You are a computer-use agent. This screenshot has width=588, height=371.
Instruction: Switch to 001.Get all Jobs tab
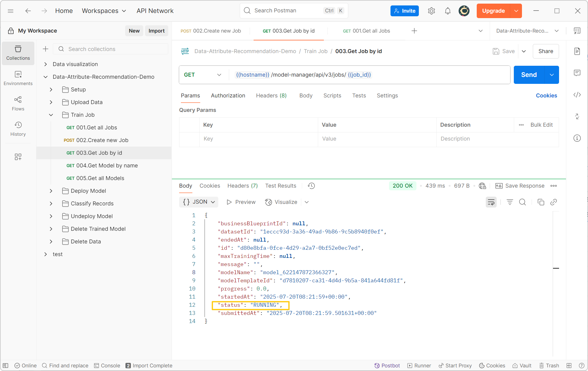(x=366, y=31)
